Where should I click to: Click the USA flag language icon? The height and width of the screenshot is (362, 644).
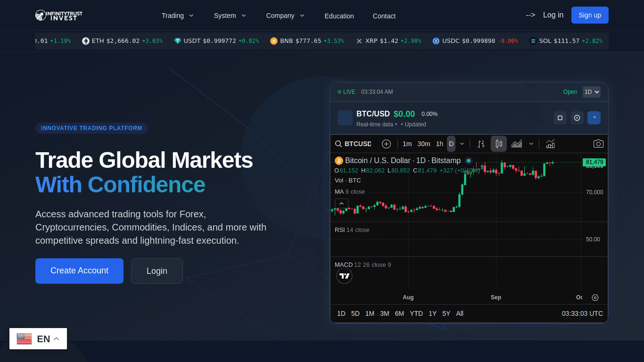[x=25, y=339]
